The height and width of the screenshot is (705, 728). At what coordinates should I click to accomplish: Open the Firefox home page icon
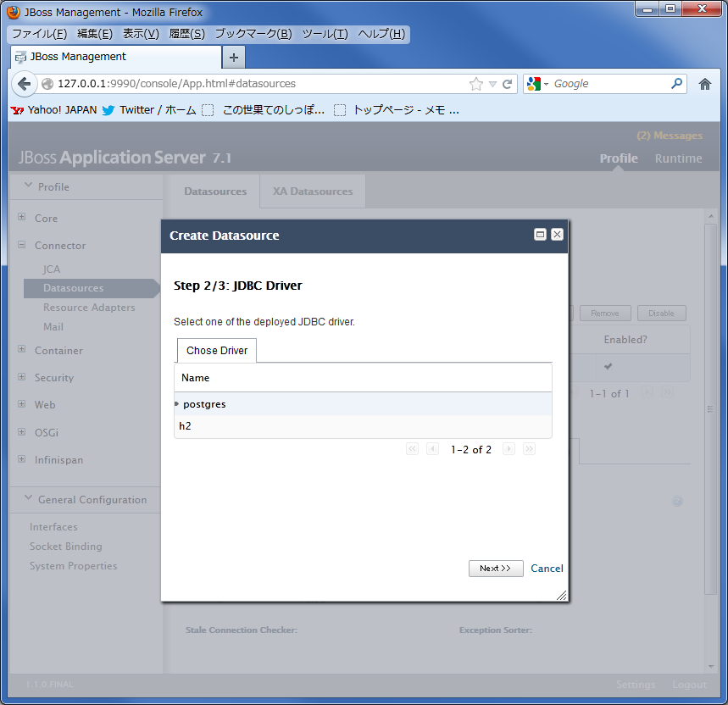point(705,84)
